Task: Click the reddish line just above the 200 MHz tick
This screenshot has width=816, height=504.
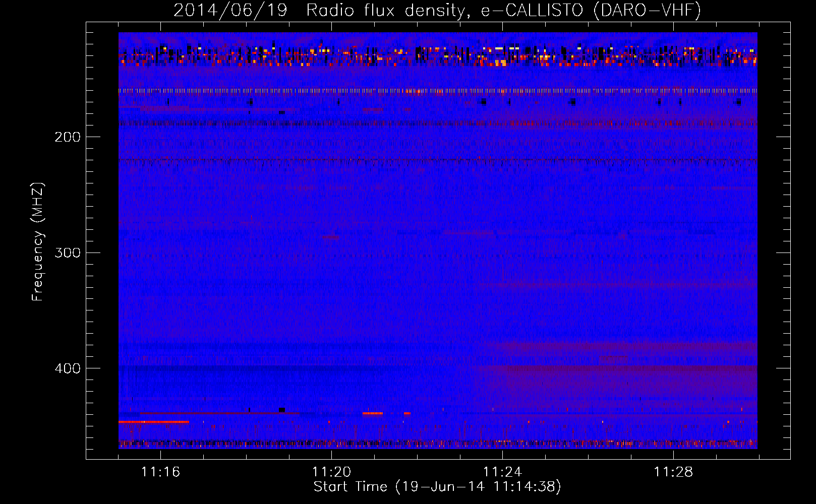Action: [x=438, y=123]
